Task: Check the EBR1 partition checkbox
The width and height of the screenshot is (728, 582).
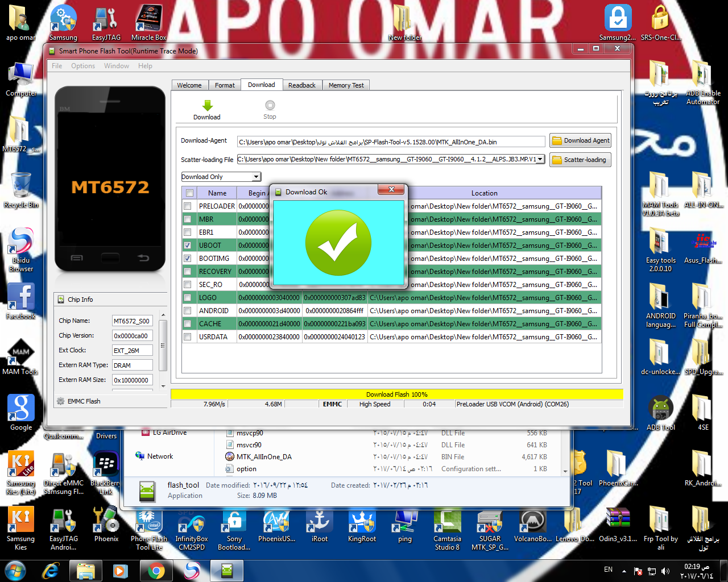Action: point(188,232)
